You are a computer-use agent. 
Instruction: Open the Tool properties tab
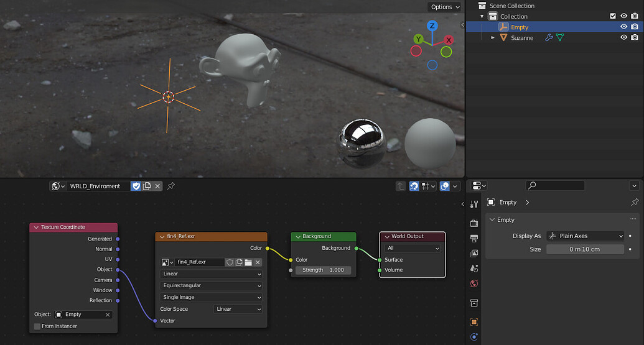(x=474, y=204)
